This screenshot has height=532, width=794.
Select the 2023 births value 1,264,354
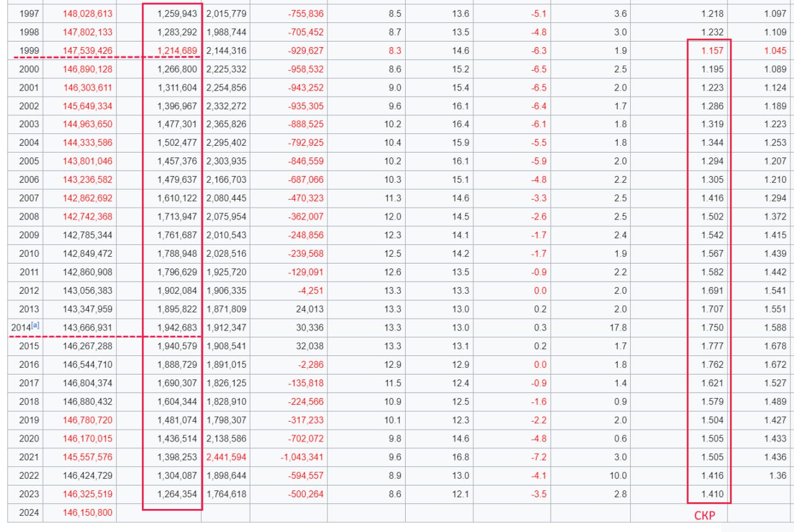(177, 494)
